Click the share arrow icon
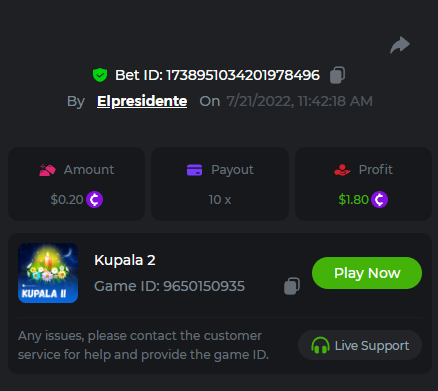438x391 pixels. [400, 45]
